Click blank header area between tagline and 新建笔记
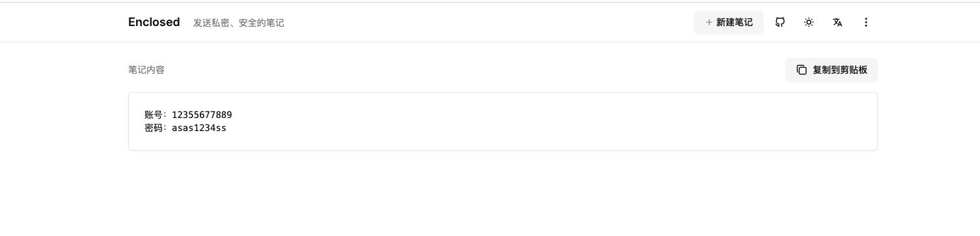This screenshot has width=980, height=236. [488, 22]
